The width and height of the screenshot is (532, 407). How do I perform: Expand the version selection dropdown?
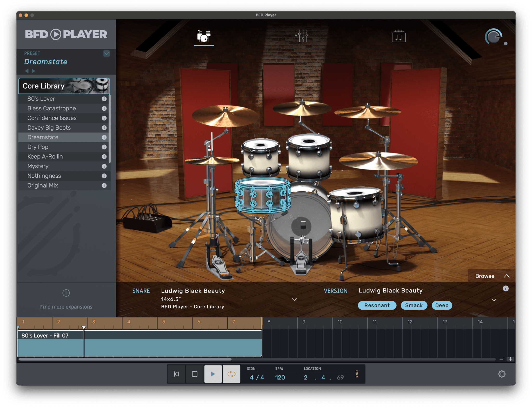(x=494, y=300)
